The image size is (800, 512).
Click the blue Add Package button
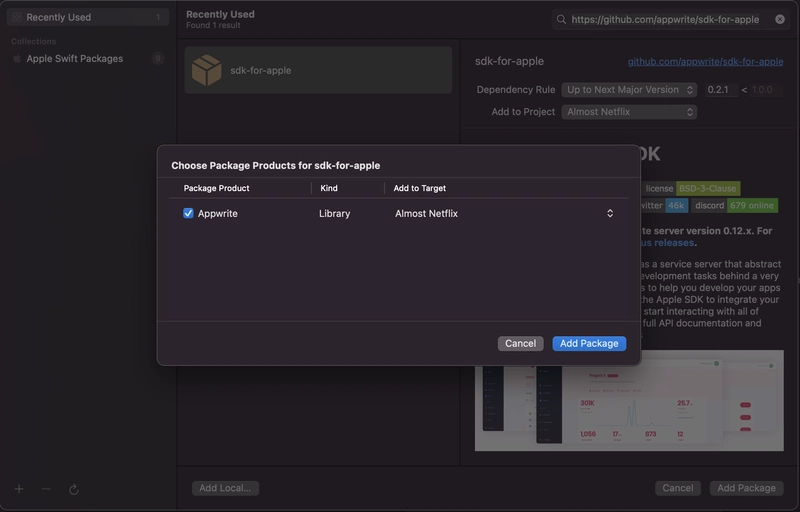[589, 343]
